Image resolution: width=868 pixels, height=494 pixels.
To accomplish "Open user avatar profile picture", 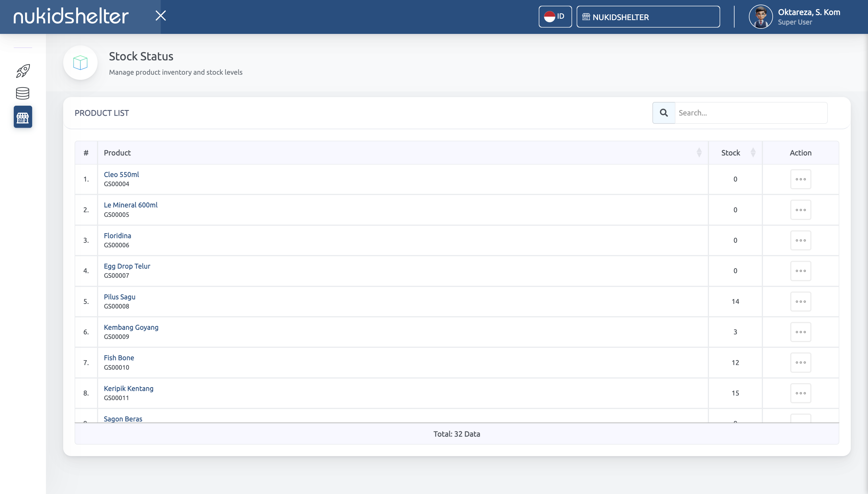I will pos(761,17).
